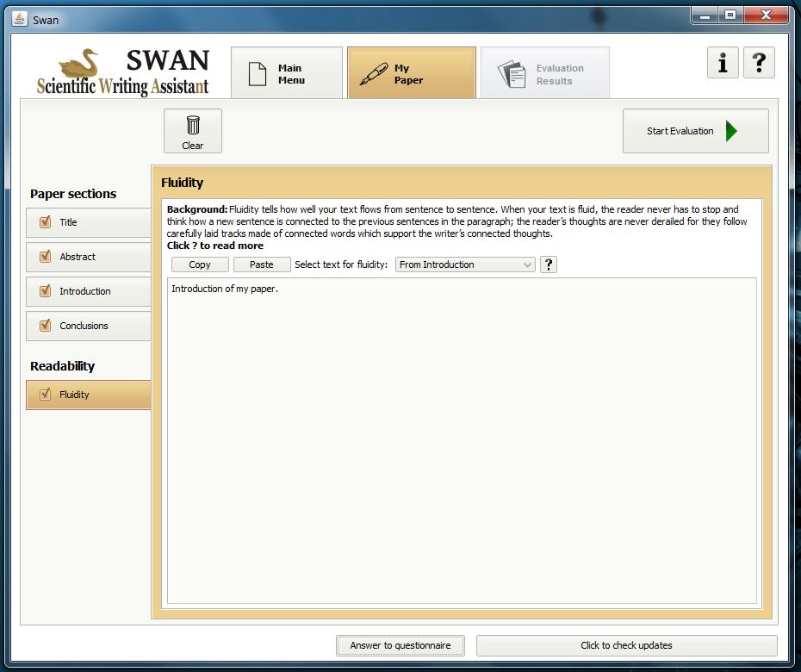The image size is (801, 672).
Task: Click the papers icon on Evaluation Results tab
Action: [512, 74]
